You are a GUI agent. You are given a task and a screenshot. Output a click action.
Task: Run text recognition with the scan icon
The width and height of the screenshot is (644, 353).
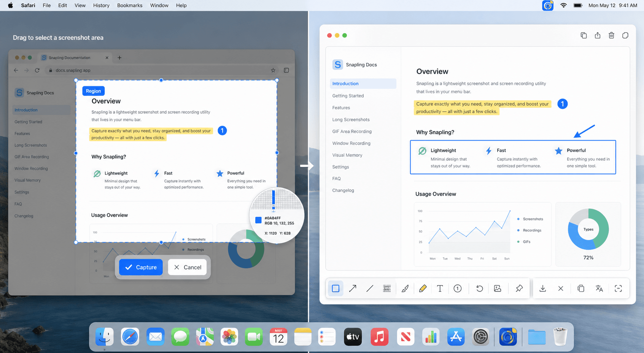click(x=619, y=288)
